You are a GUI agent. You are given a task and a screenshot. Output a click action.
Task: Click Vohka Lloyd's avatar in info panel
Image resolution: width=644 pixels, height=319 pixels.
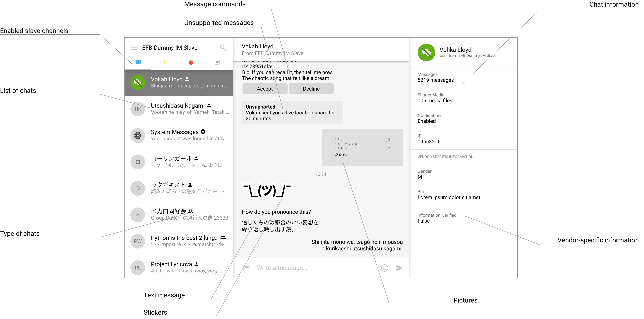pyautogui.click(x=426, y=53)
